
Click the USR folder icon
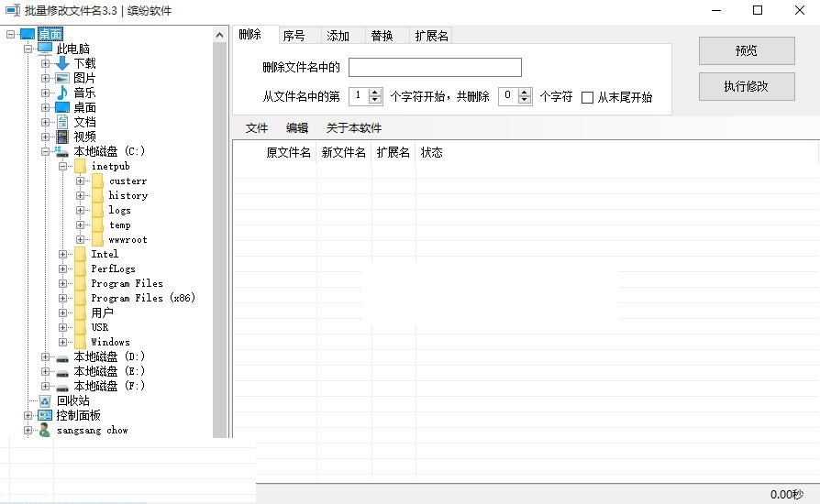click(80, 327)
